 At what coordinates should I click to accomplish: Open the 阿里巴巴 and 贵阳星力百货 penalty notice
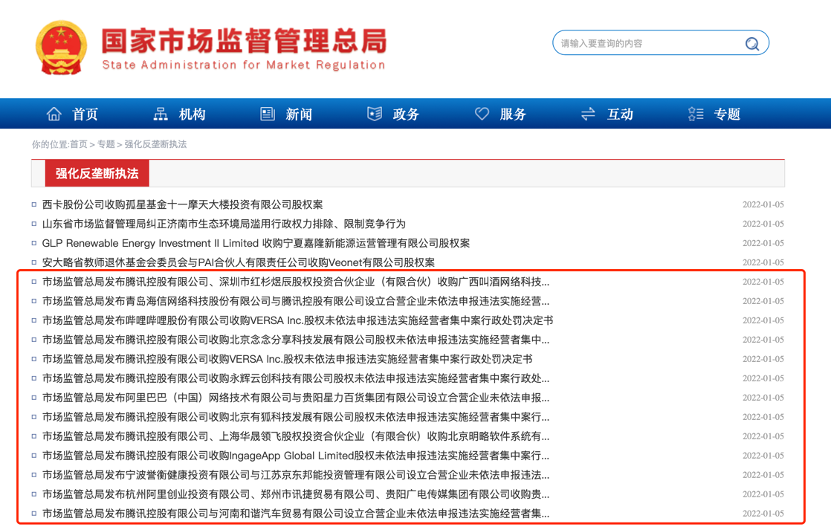(x=295, y=398)
